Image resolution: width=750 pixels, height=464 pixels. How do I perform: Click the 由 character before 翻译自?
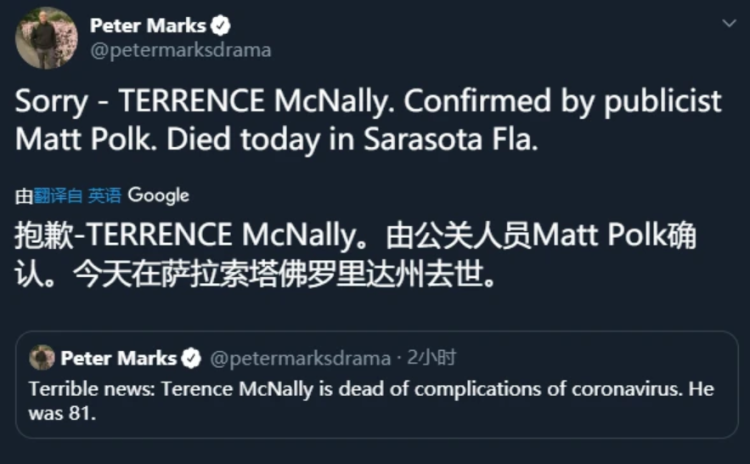(23, 196)
